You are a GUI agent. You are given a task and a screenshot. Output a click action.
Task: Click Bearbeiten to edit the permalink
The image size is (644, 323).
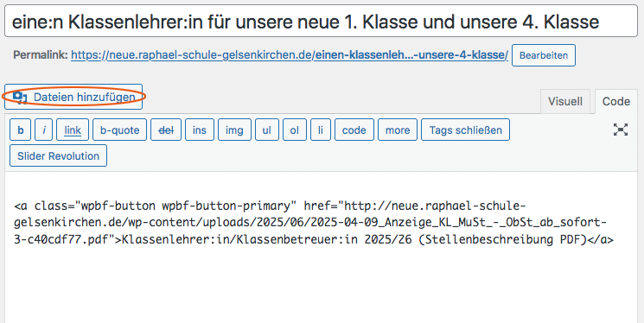point(544,55)
